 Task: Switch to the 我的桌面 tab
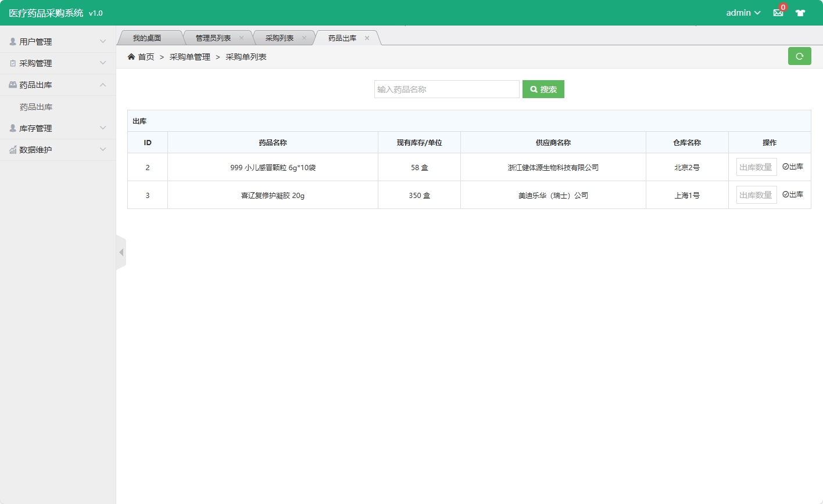pos(146,38)
